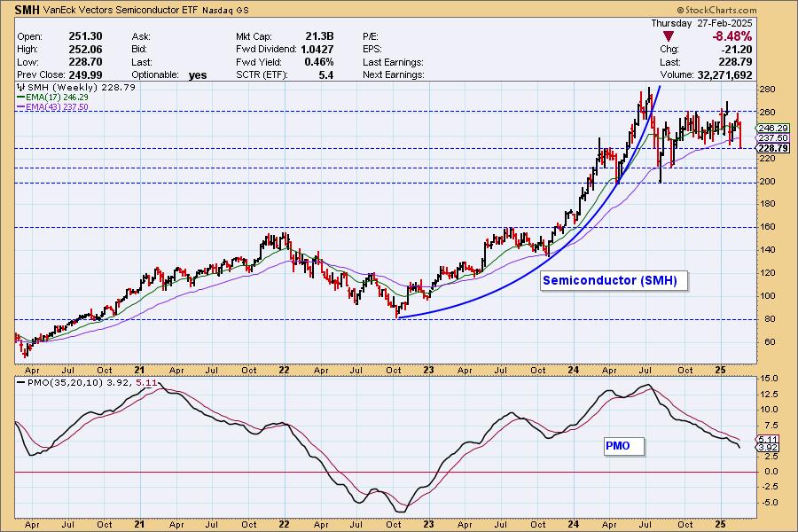Click the 237.50 price tag on right axis
Image resolution: width=798 pixels, height=532 pixels.
(773, 138)
